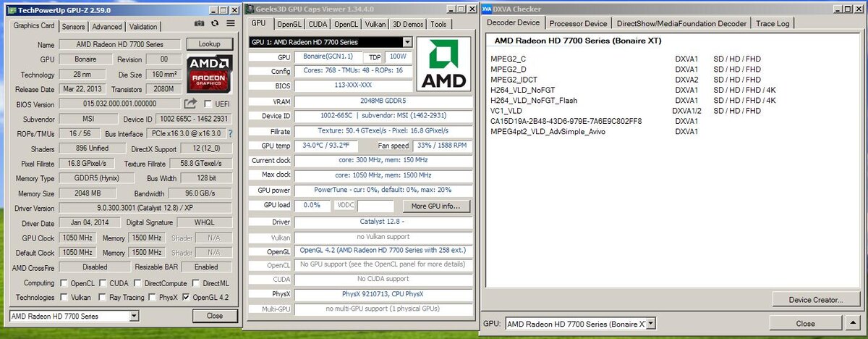Select the VC1_VLD decoder entry
Viewport: 868px width, 339px height.
[506, 111]
